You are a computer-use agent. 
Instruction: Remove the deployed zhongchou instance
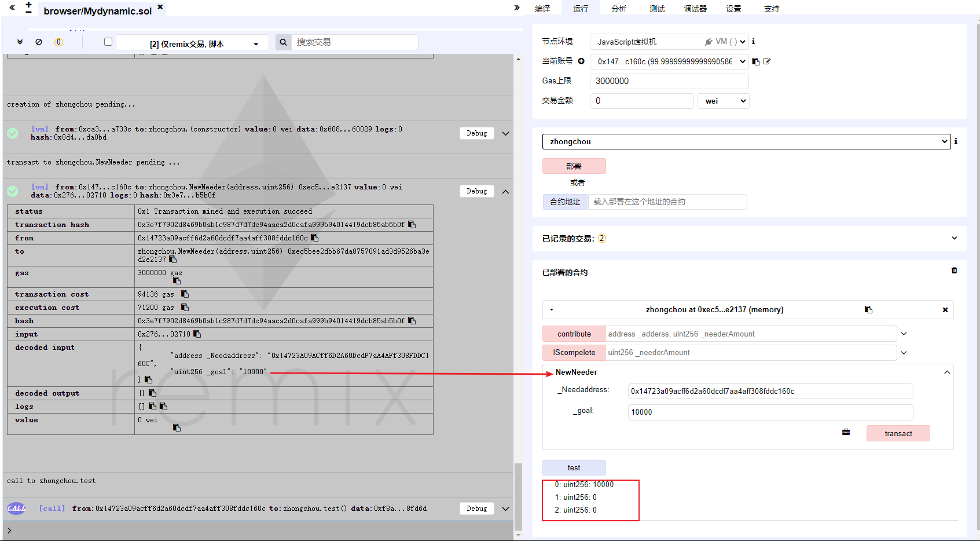[945, 310]
